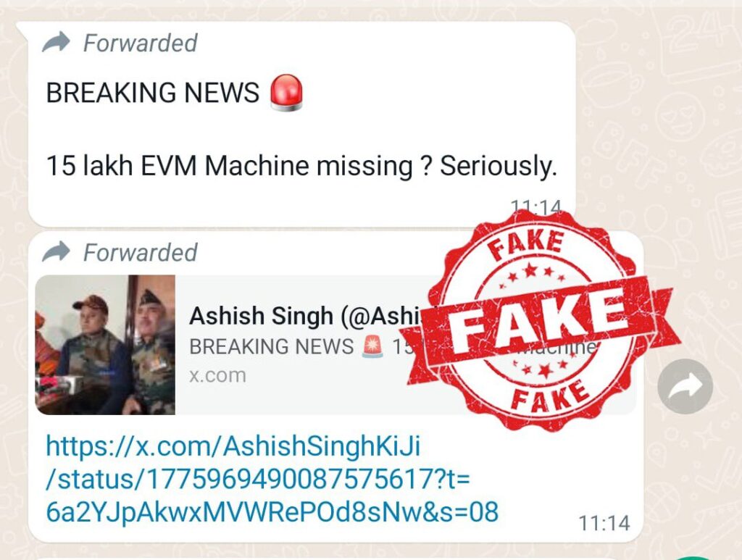Click the forwarded arrow icon on first message
The height and width of the screenshot is (560, 742).
[56, 43]
